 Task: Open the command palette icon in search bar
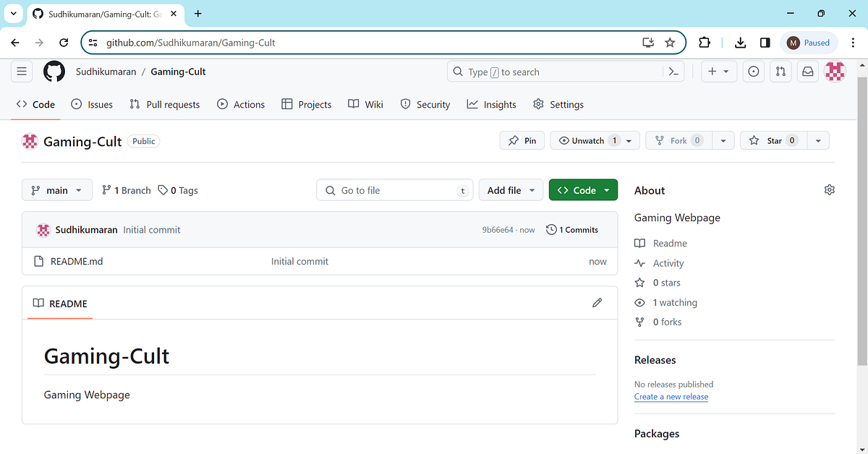(673, 71)
